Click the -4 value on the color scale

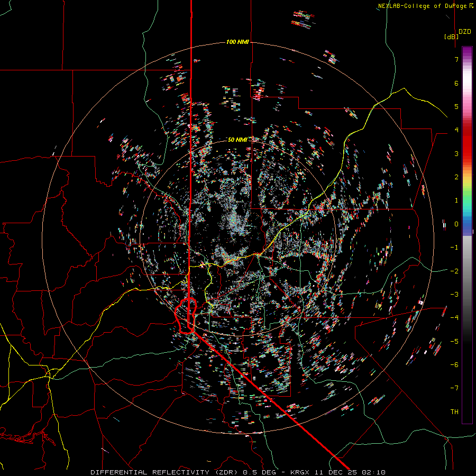coord(454,318)
